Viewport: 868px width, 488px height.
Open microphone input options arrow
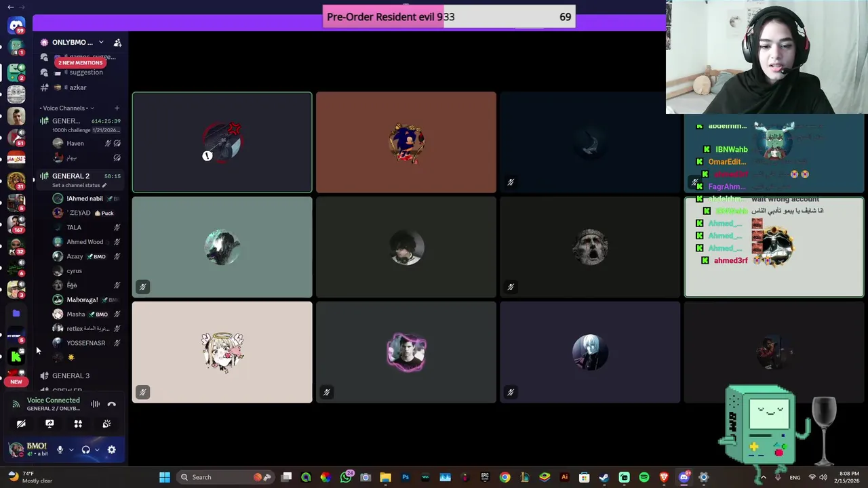pos(71,449)
